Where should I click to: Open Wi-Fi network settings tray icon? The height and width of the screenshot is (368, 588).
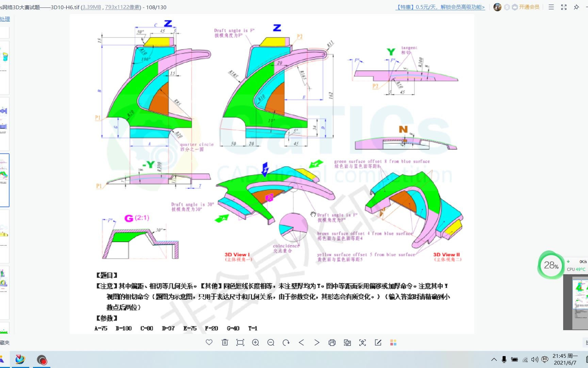pyautogui.click(x=525, y=359)
